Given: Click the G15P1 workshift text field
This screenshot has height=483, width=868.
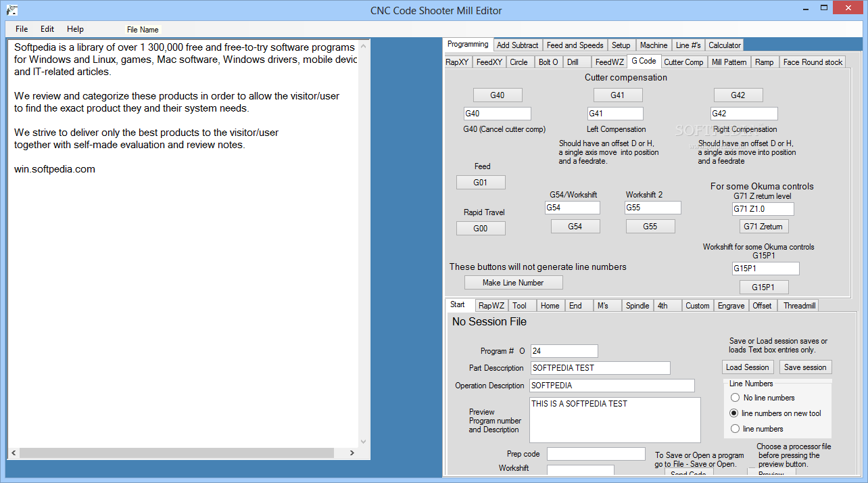Looking at the screenshot, I should click(x=766, y=269).
